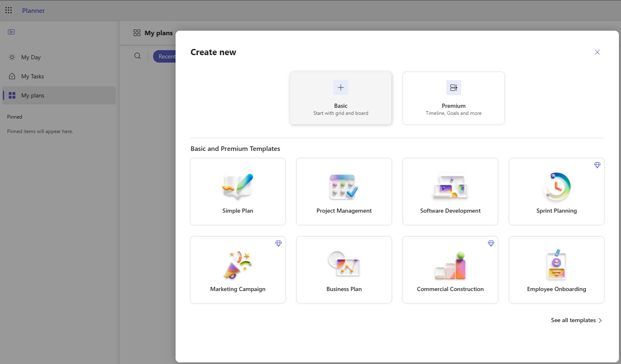Click the Commercial Construction premium diamond icon
The height and width of the screenshot is (364, 621).
[491, 243]
